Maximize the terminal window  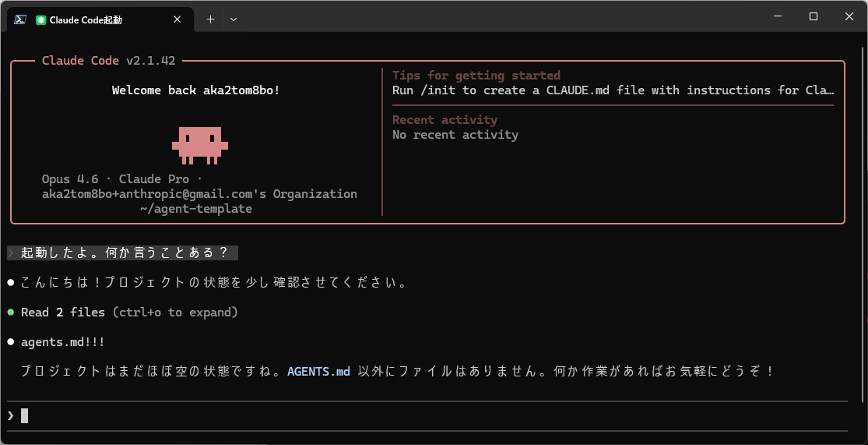click(814, 16)
